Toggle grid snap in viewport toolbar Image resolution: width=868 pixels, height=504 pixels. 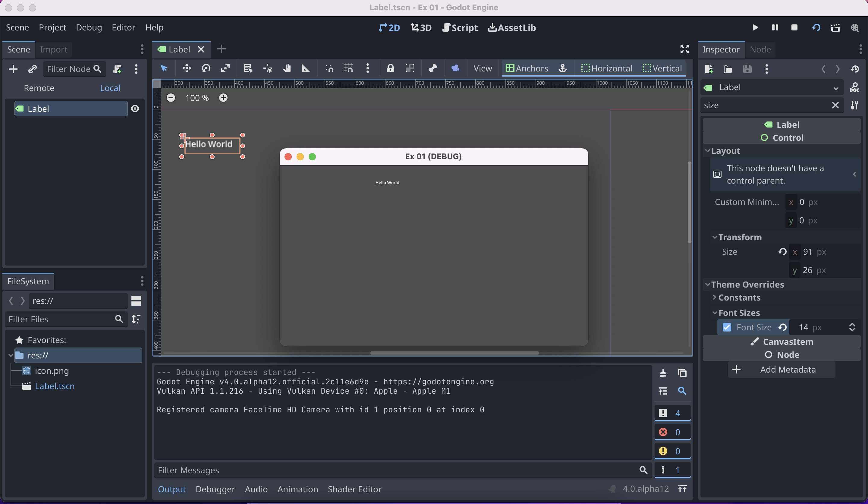click(348, 68)
